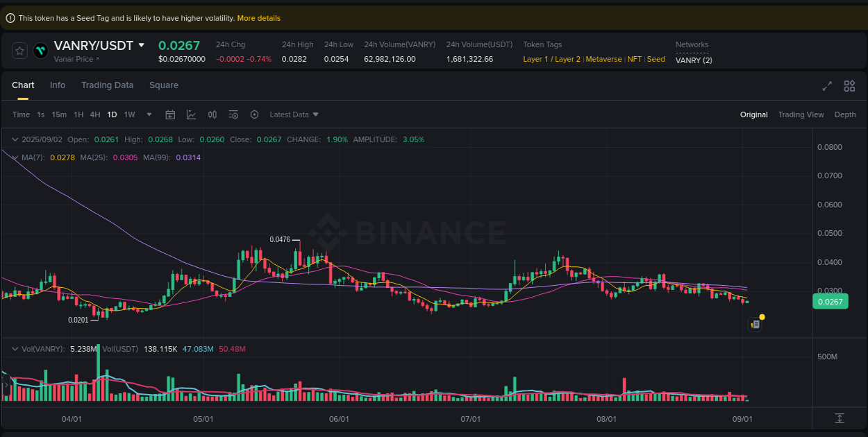Select the green 0.0267 price tag

[830, 301]
